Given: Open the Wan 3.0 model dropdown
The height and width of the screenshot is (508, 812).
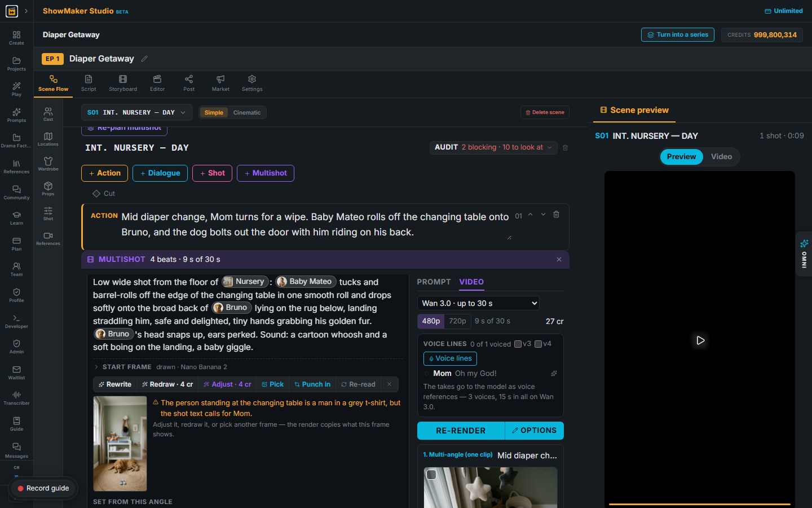Looking at the screenshot, I should point(478,303).
